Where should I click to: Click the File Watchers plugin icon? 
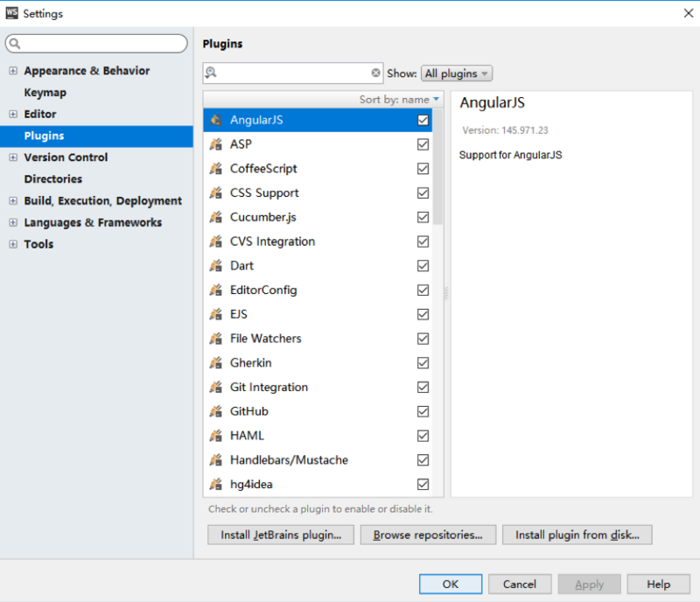click(x=216, y=338)
